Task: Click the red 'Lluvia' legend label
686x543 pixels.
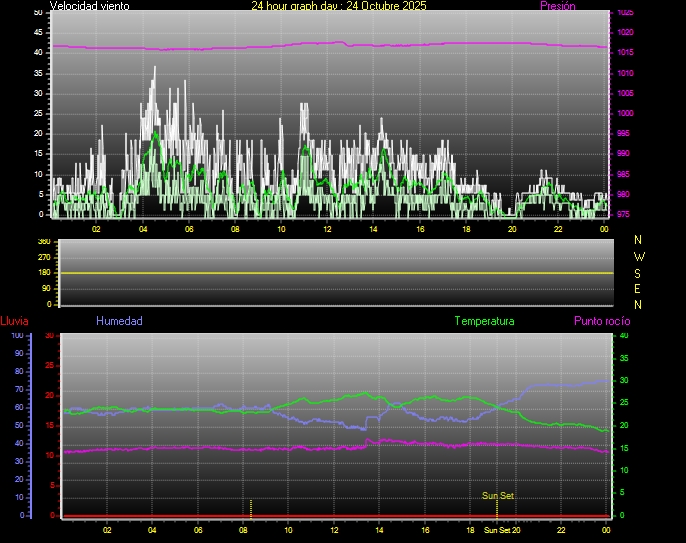Action: 14,321
